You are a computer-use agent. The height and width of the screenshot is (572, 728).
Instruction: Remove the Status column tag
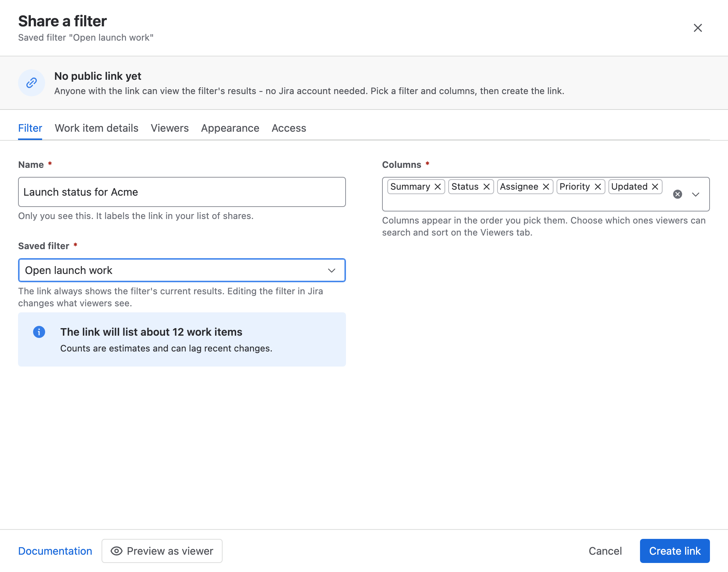[x=487, y=187]
